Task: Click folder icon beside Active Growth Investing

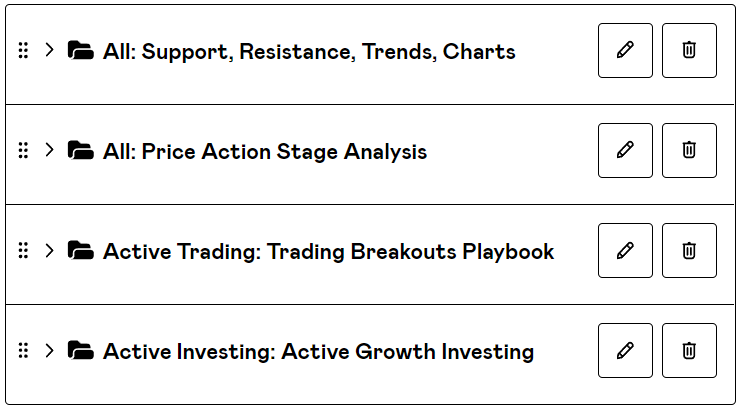Action: pyautogui.click(x=80, y=351)
